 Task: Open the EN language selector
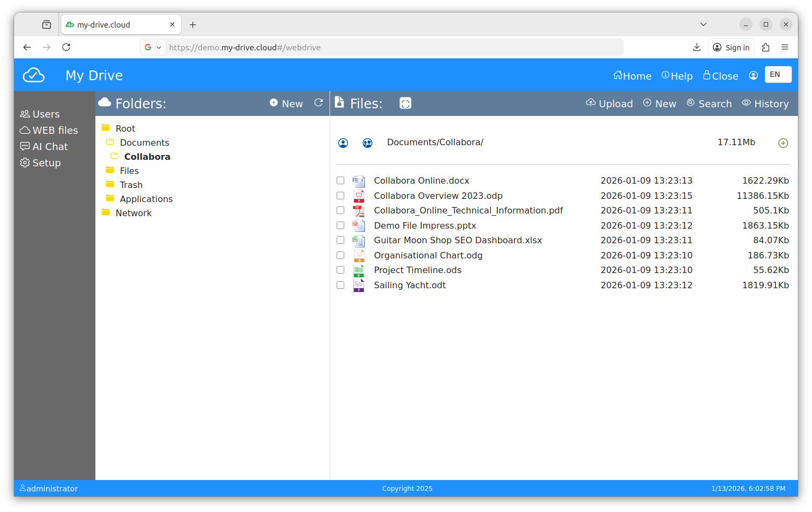point(778,75)
